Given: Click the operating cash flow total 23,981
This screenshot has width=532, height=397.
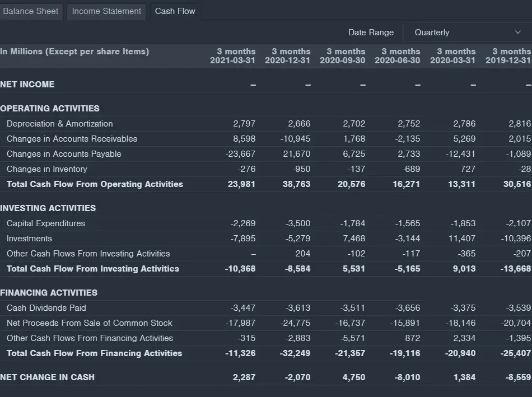Looking at the screenshot, I should pos(241,184).
